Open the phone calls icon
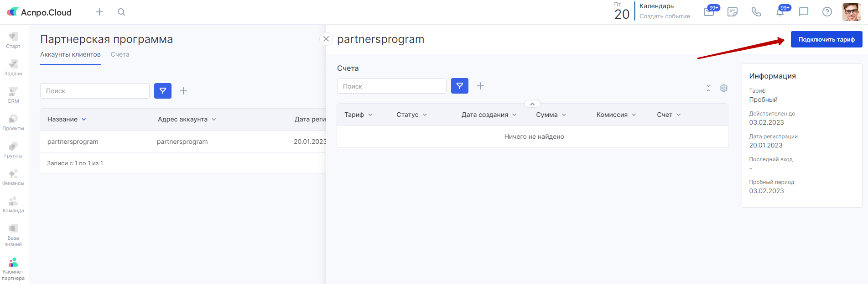868x284 pixels. click(x=756, y=12)
